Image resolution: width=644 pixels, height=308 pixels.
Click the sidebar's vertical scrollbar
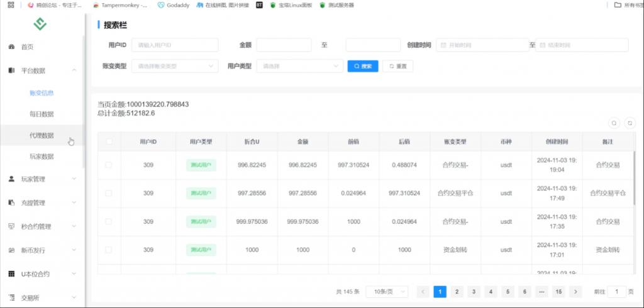tap(84, 101)
